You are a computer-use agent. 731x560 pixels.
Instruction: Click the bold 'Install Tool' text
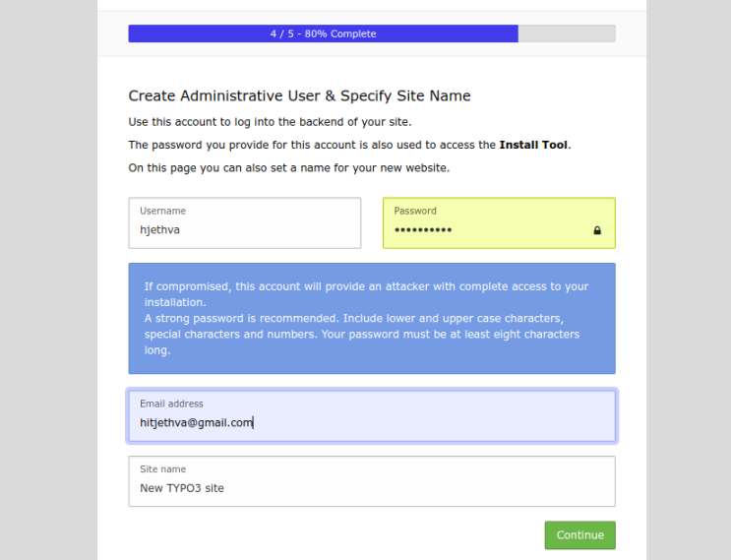coord(533,145)
